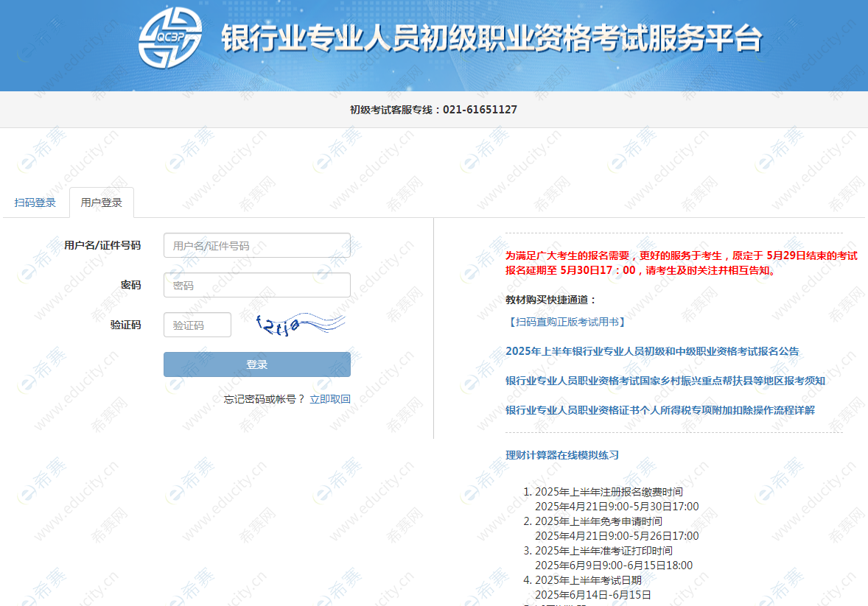Select the 用户登录 tab
The height and width of the screenshot is (606, 868).
[x=101, y=202]
